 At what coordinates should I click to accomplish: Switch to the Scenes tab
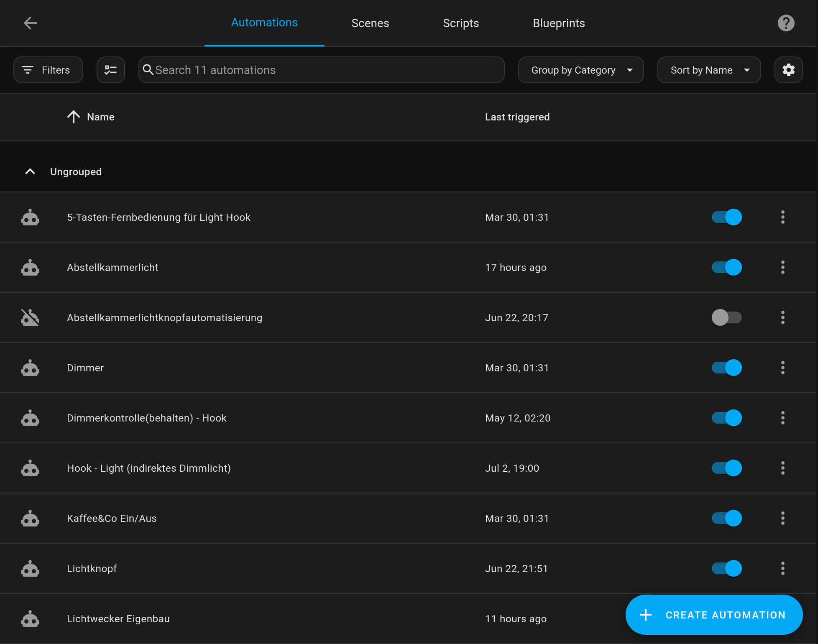click(x=370, y=23)
